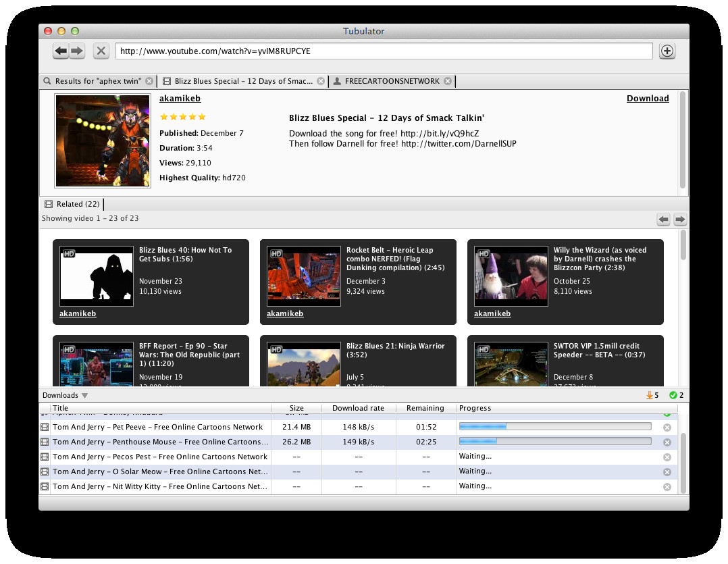The height and width of the screenshot is (564, 728).
Task: Open Willy the Wizard video thumbnail
Action: [x=511, y=276]
